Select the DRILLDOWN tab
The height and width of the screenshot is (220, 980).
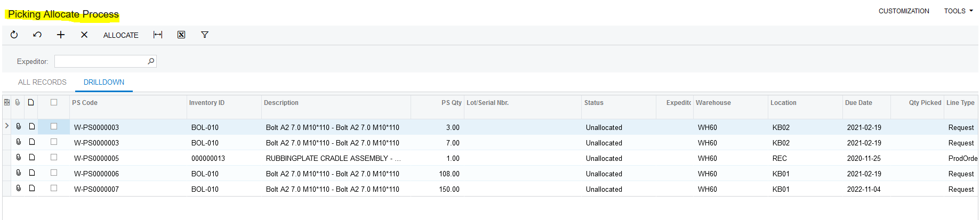click(104, 82)
